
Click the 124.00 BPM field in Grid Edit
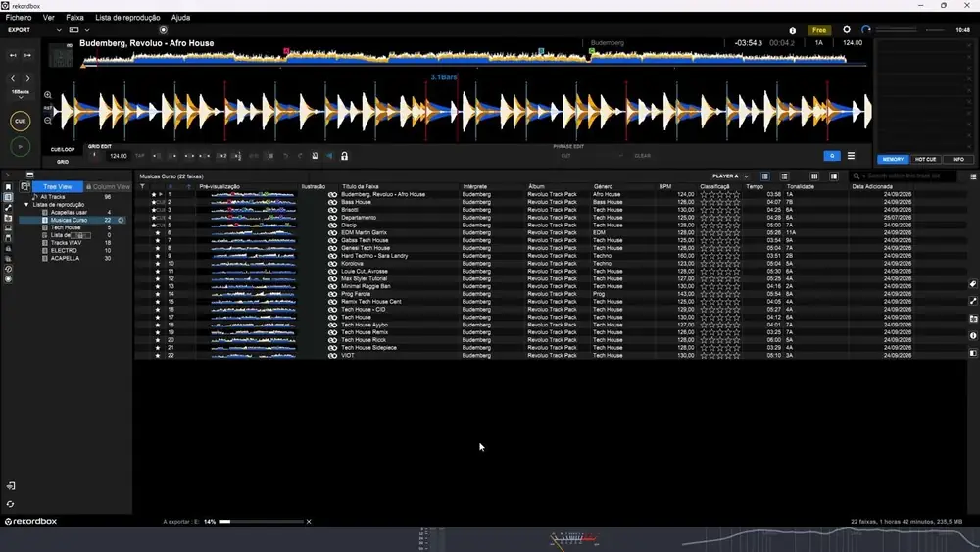tap(119, 156)
